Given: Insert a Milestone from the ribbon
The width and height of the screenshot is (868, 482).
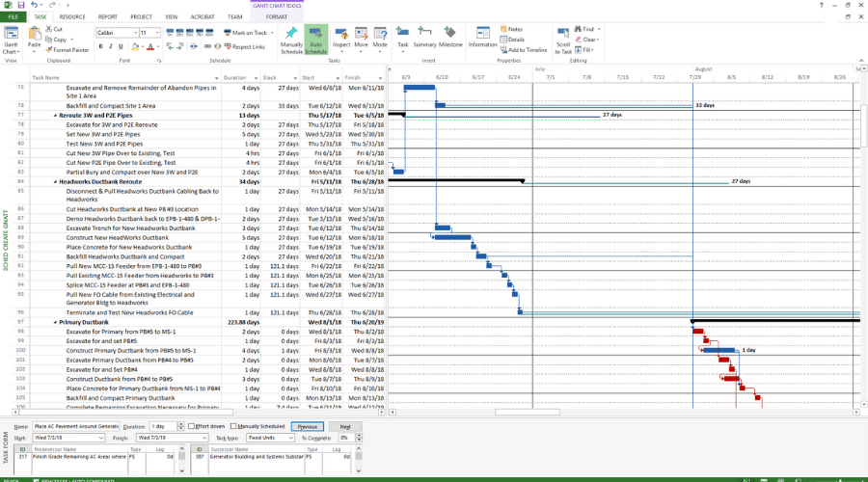Looking at the screenshot, I should tap(450, 37).
